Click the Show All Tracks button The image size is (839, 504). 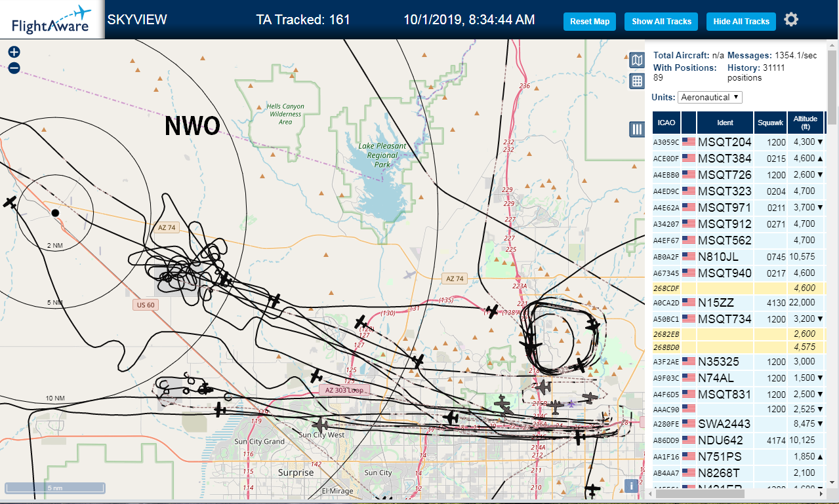(661, 22)
